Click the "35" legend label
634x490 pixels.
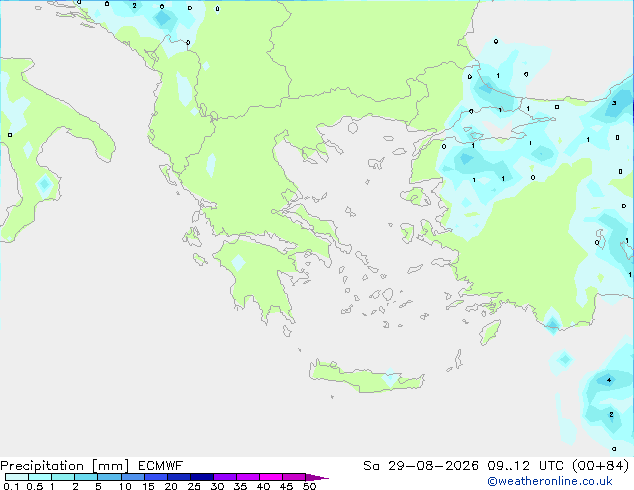point(240,486)
